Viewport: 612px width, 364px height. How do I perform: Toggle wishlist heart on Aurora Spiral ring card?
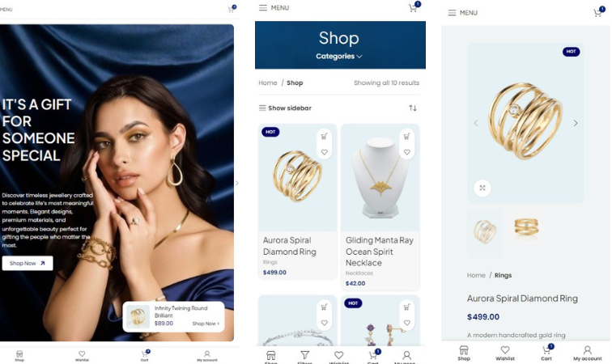[324, 152]
